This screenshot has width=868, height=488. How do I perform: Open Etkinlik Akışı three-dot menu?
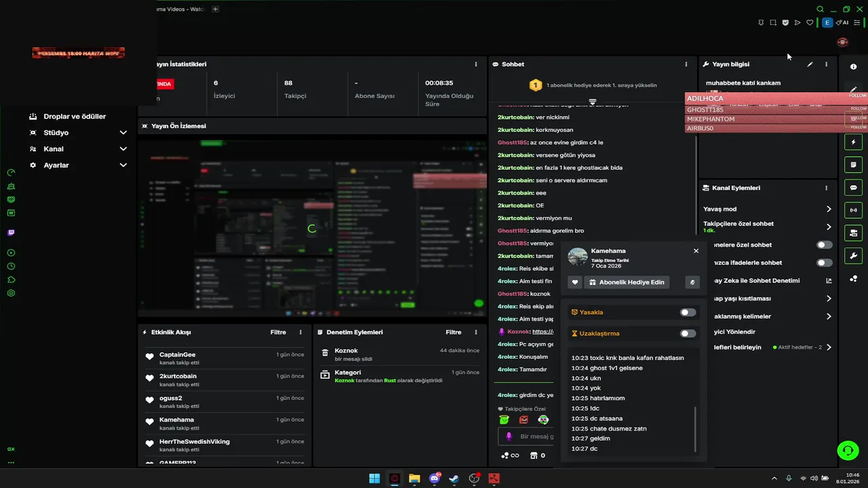coord(300,333)
